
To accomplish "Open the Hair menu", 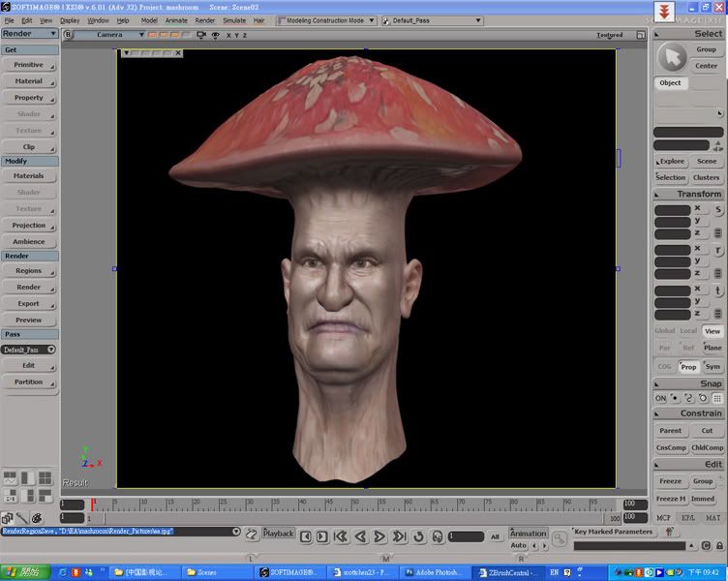I will click(x=259, y=21).
